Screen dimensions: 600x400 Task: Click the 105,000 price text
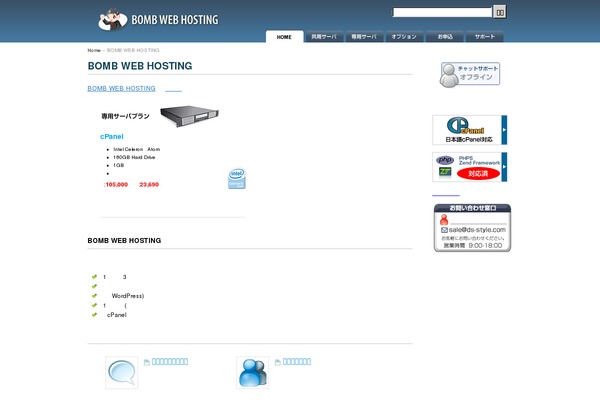(116, 184)
